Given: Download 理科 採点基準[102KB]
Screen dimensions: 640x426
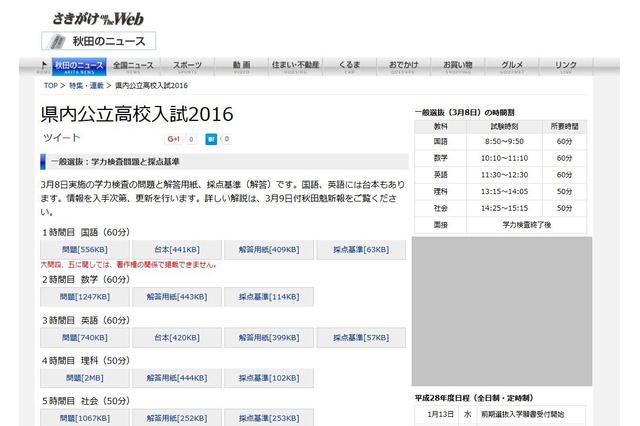Looking at the screenshot, I should [x=269, y=378].
